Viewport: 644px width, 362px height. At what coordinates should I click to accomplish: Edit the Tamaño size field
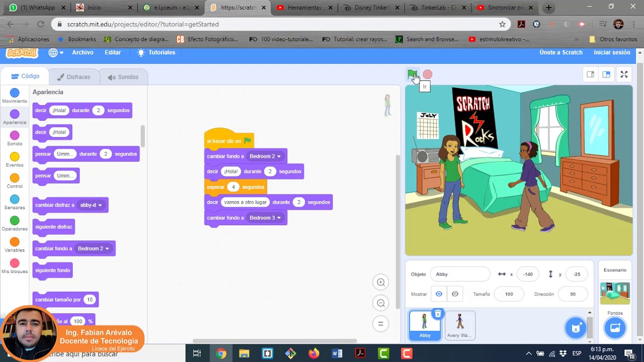click(509, 294)
